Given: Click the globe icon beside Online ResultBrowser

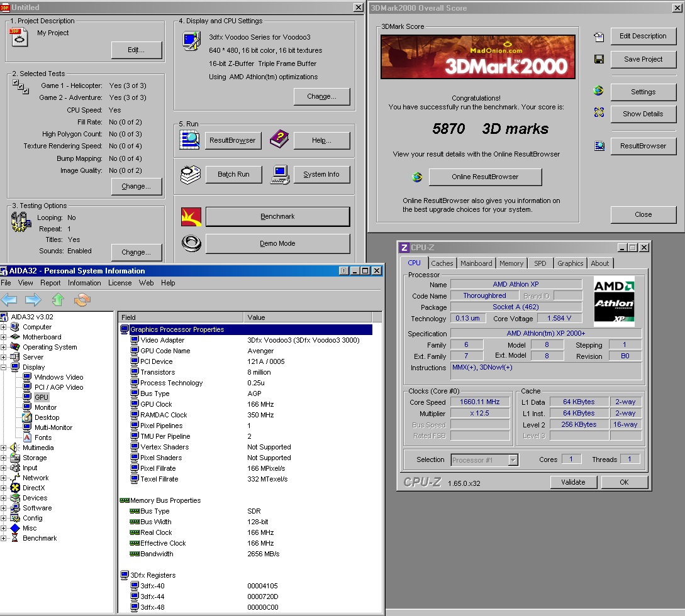Looking at the screenshot, I should click(417, 177).
